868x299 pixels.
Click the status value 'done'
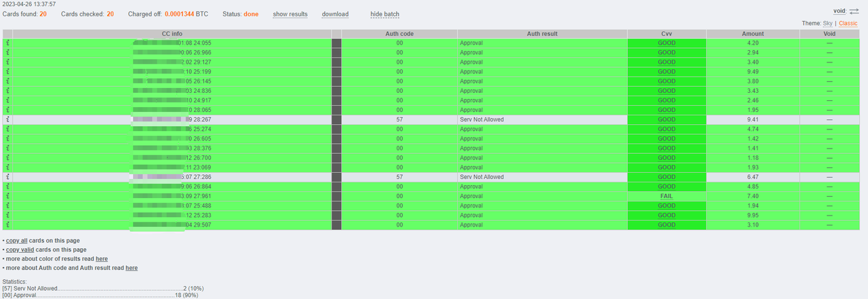(251, 14)
